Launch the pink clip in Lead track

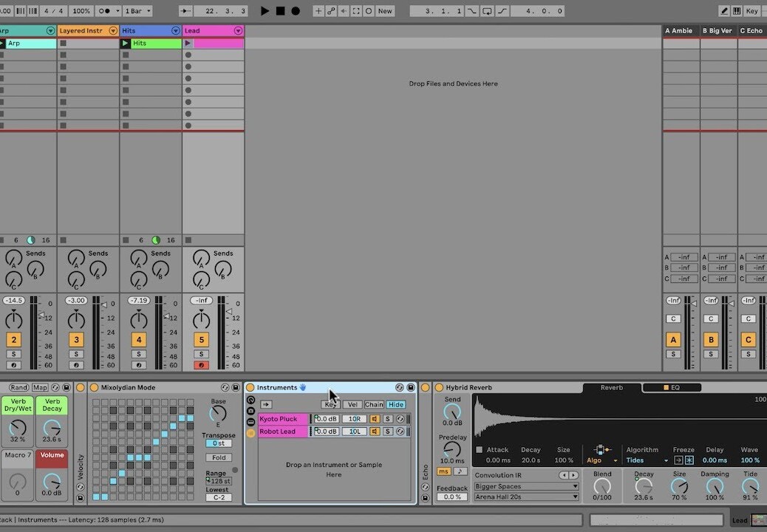click(x=188, y=43)
